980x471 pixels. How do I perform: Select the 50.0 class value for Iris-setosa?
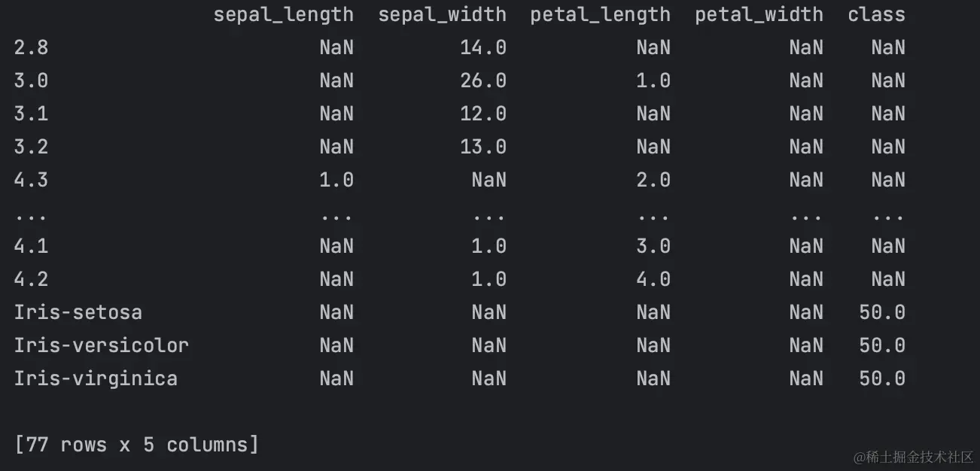coord(882,312)
